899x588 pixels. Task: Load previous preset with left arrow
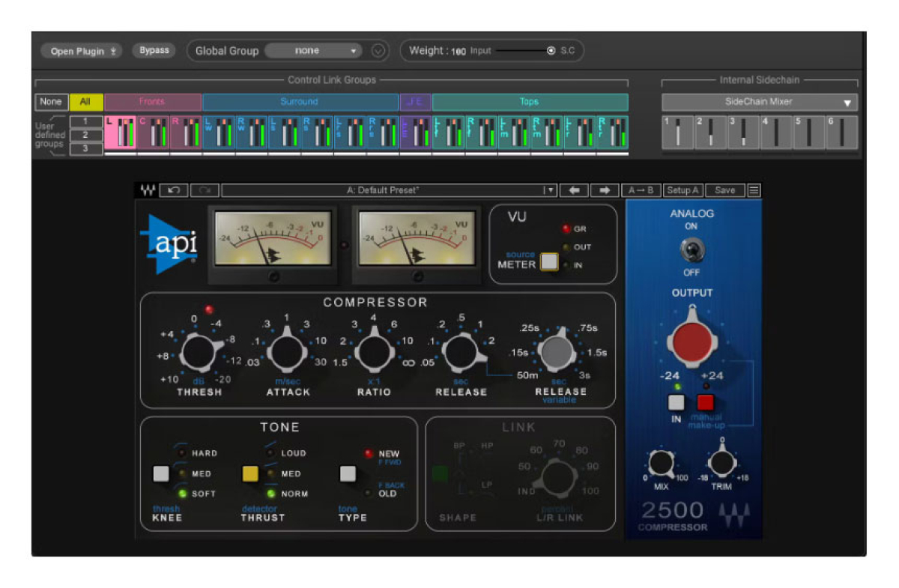point(575,190)
